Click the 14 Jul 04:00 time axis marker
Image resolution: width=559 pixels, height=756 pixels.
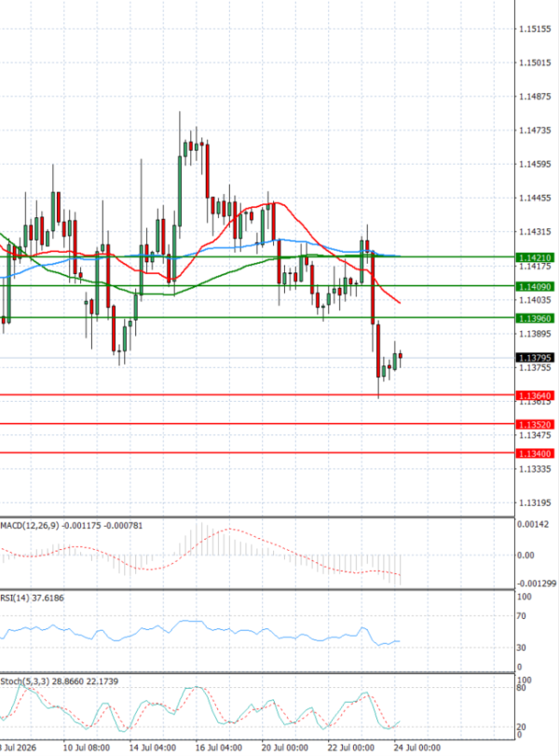point(152,748)
